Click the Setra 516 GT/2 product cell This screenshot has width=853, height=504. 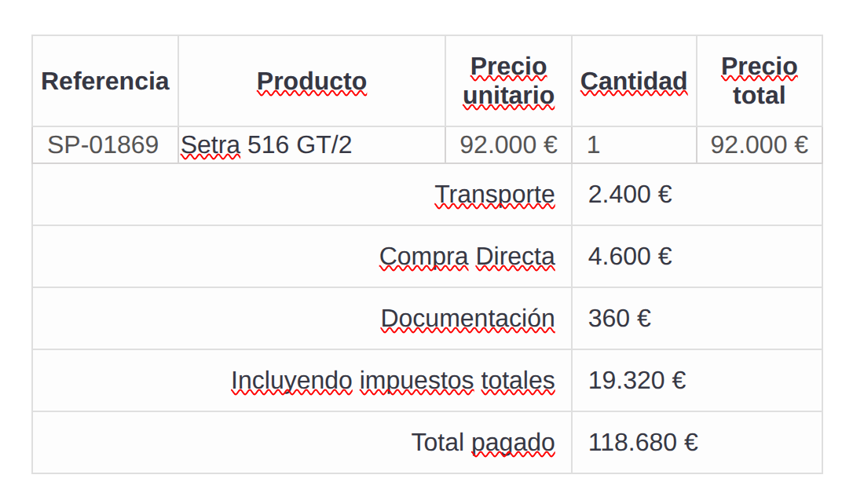pos(266,145)
